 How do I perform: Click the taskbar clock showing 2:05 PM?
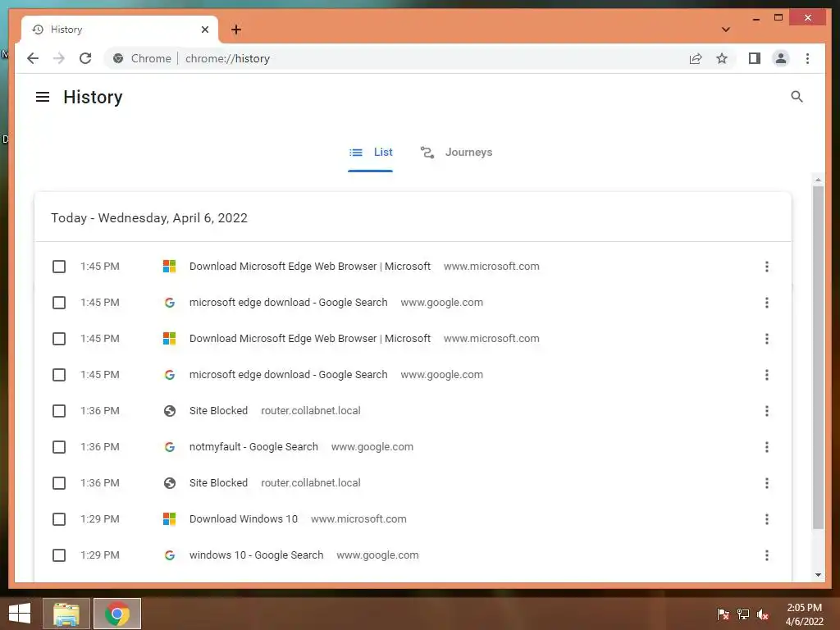[804, 614]
